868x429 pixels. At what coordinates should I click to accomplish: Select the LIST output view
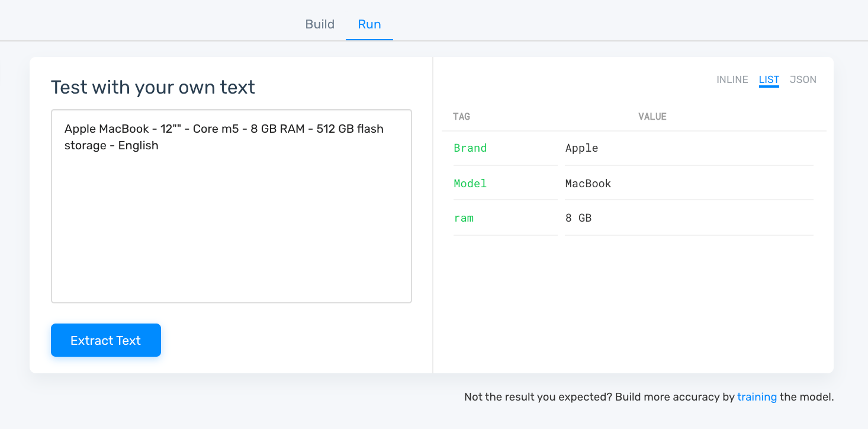tap(769, 79)
